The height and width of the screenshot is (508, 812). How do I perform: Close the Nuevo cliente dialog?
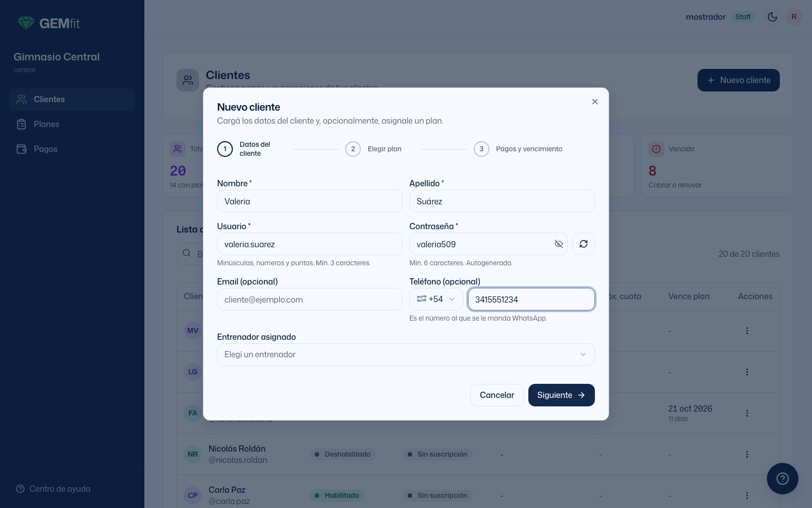595,102
